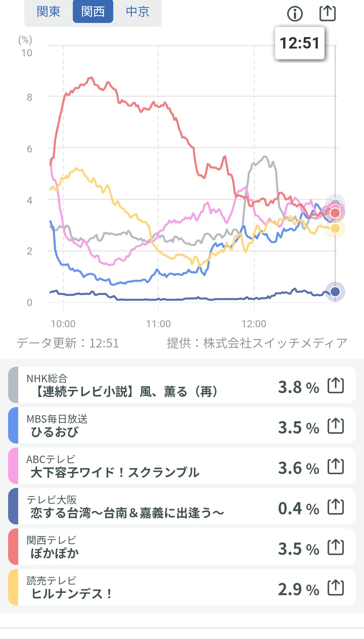Open the info icon above chart
Viewport: 364px width, 639px height.
(295, 14)
